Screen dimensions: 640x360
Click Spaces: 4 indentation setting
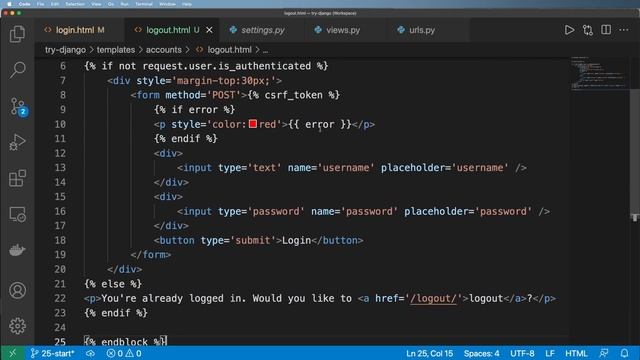point(481,353)
